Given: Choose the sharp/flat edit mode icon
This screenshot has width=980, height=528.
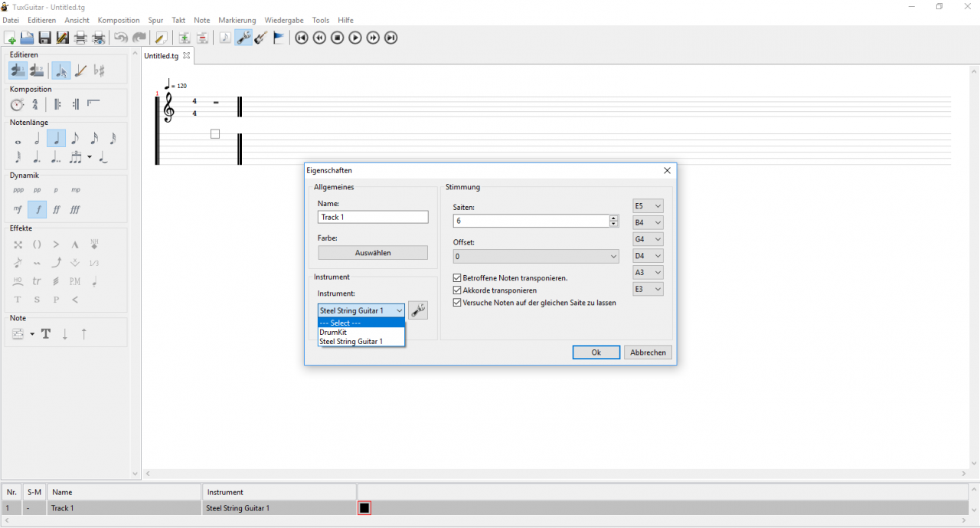Looking at the screenshot, I should (x=100, y=71).
